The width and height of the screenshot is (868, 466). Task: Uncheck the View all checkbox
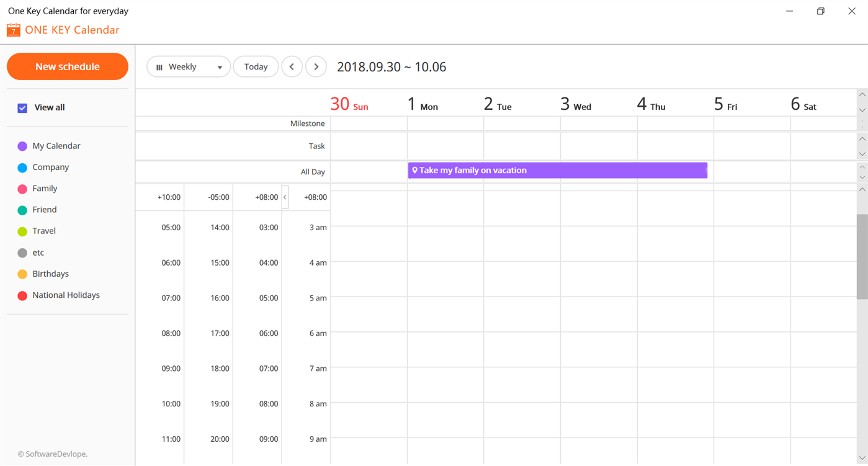(x=22, y=107)
